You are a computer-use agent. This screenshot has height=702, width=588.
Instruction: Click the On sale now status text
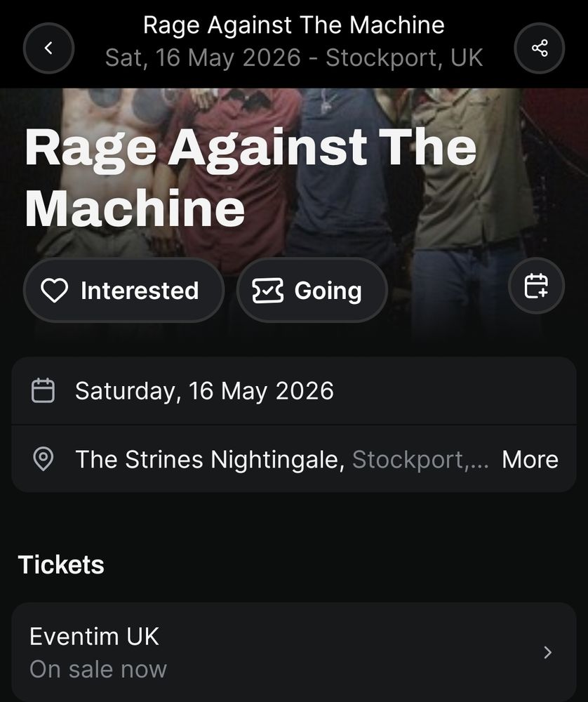pyautogui.click(x=98, y=669)
